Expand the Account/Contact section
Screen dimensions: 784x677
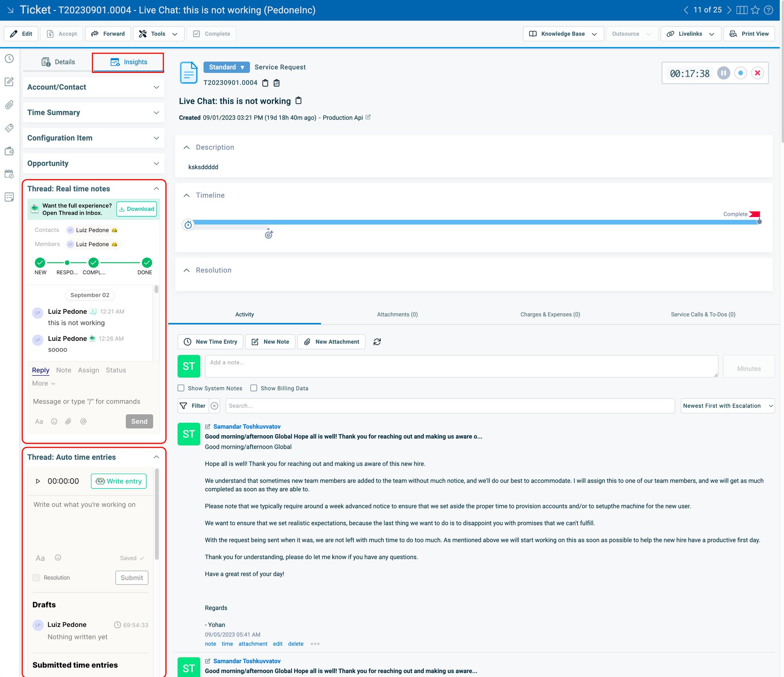pyautogui.click(x=94, y=87)
